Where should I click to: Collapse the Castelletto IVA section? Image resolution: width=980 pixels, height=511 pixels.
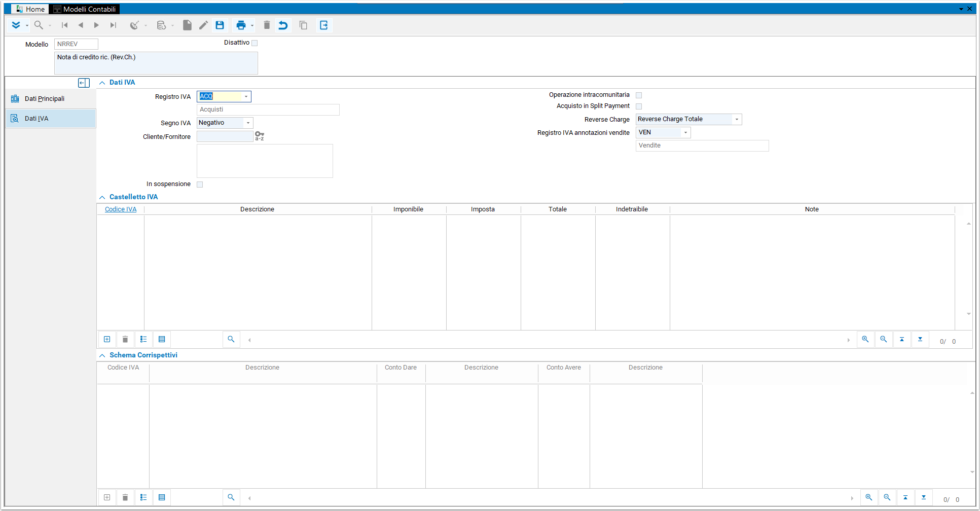pyautogui.click(x=102, y=197)
